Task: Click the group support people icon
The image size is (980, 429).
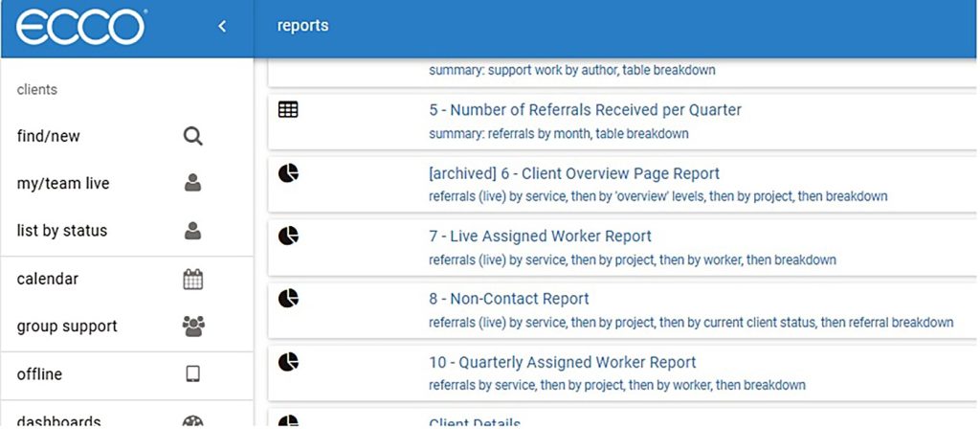Action: point(192,327)
